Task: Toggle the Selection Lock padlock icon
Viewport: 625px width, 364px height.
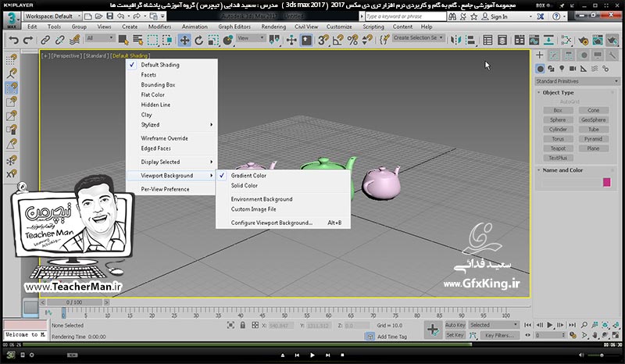Action: pyautogui.click(x=243, y=325)
